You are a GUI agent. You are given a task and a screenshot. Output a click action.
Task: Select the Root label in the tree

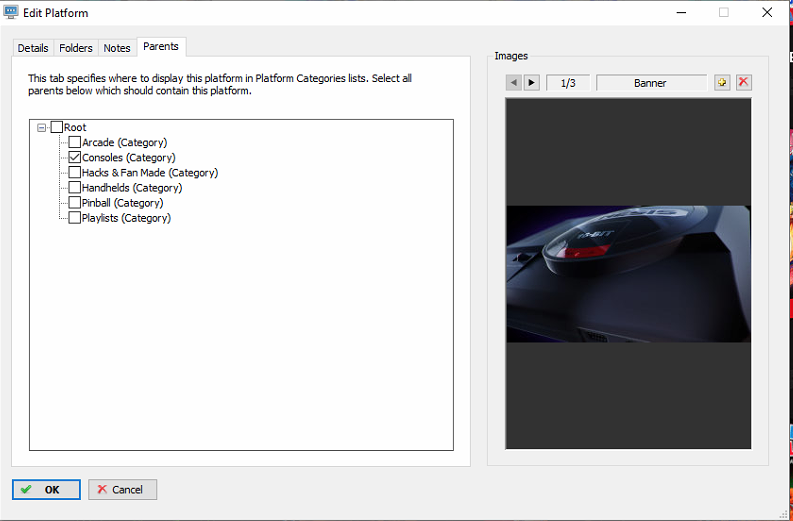point(75,127)
